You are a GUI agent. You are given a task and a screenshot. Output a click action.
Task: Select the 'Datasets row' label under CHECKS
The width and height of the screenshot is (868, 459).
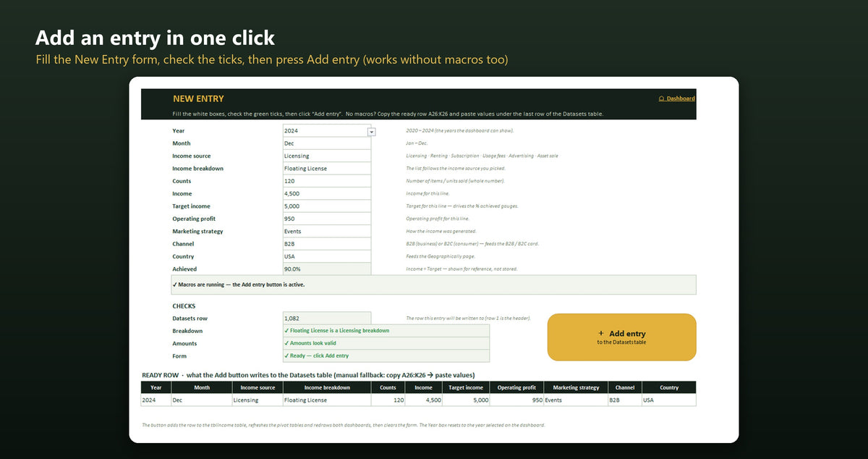[190, 319]
